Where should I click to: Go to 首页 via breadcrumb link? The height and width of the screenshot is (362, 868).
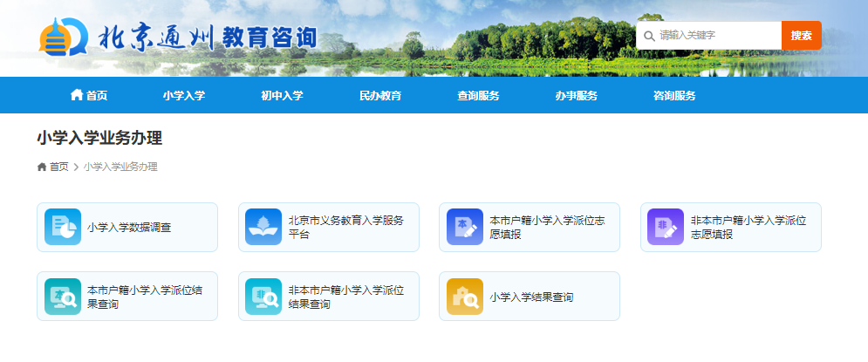[59, 167]
